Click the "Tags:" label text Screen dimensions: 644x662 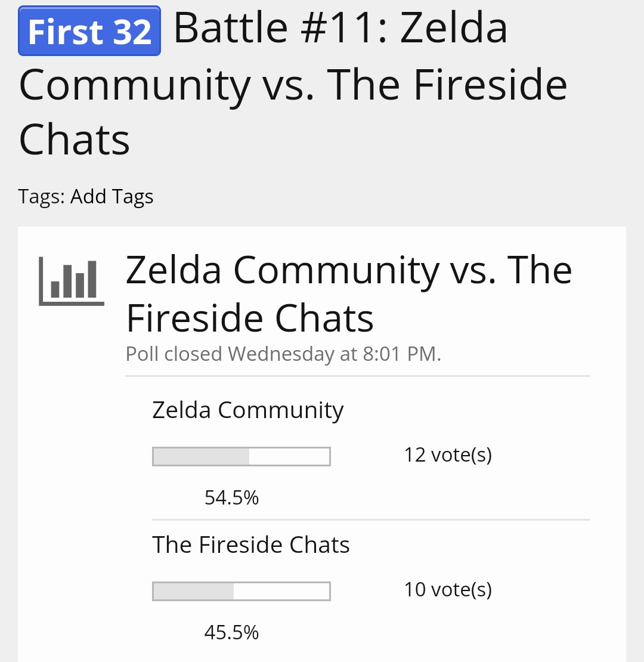point(42,197)
